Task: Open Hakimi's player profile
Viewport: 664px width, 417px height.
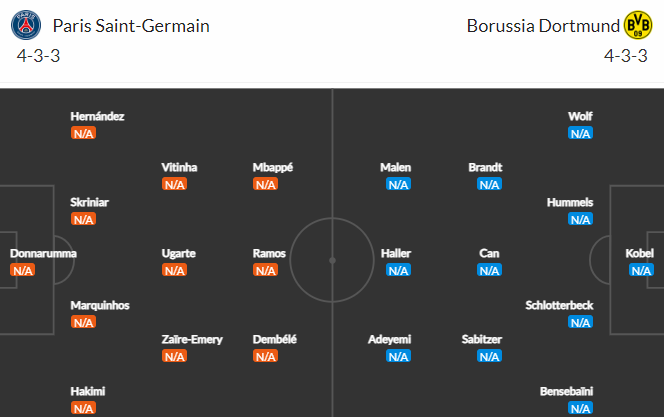Action: [x=88, y=391]
